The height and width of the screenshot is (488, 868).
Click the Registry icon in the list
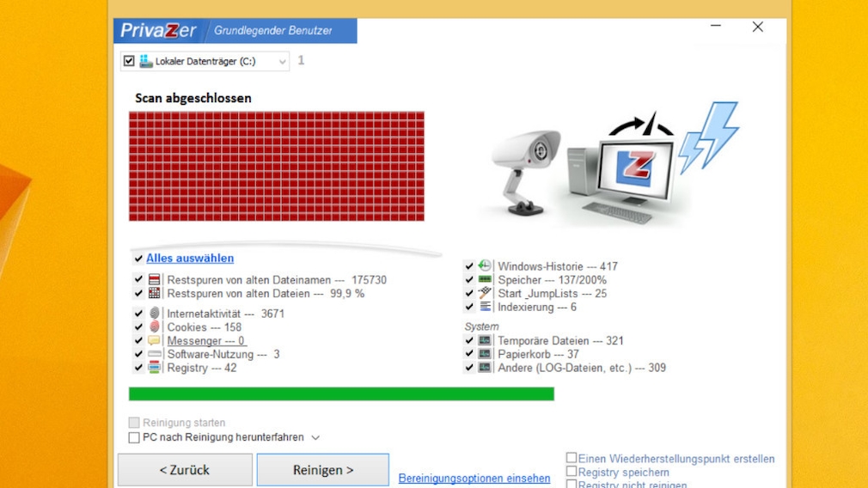point(155,368)
